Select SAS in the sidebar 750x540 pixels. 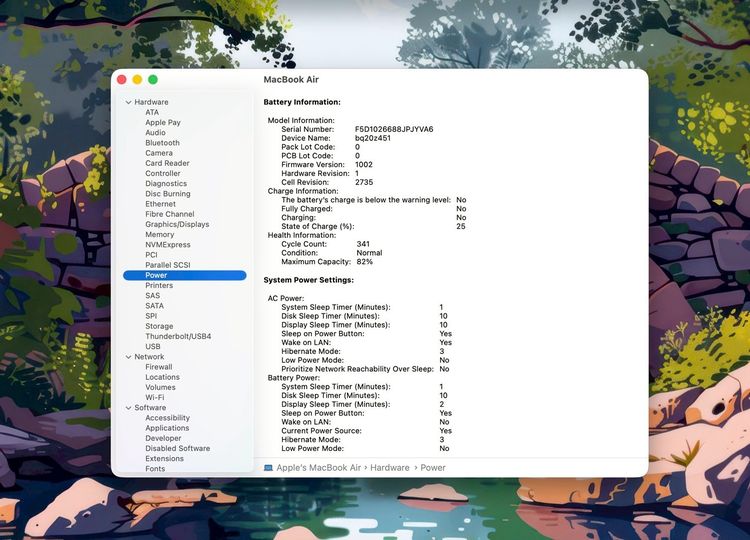click(x=153, y=296)
